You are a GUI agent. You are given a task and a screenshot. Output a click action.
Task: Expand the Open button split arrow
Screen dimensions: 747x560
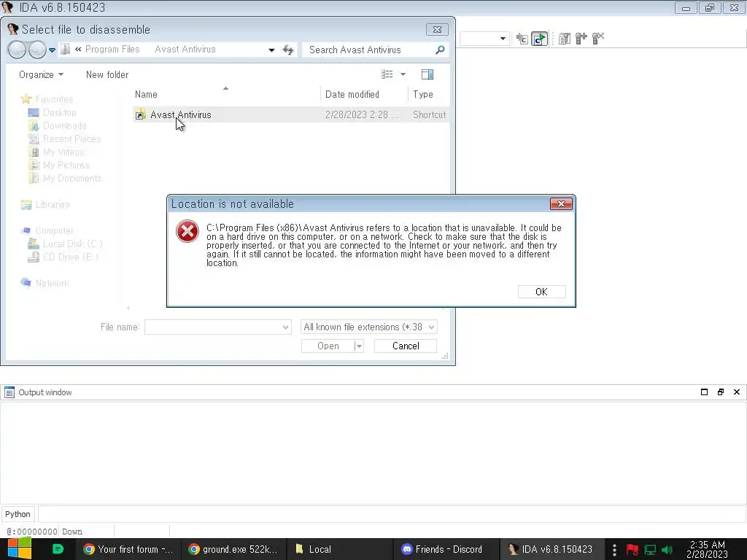[x=359, y=346]
